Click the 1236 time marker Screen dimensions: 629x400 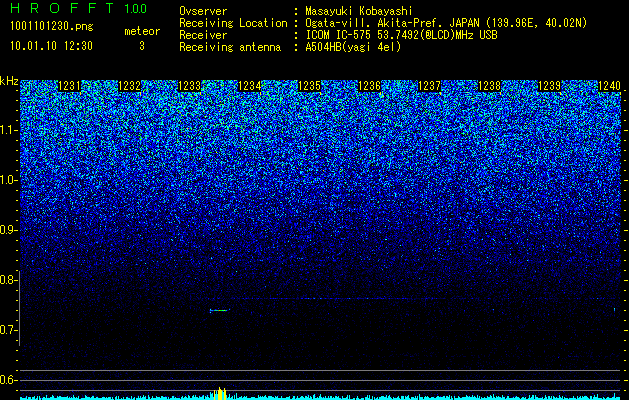point(369,86)
